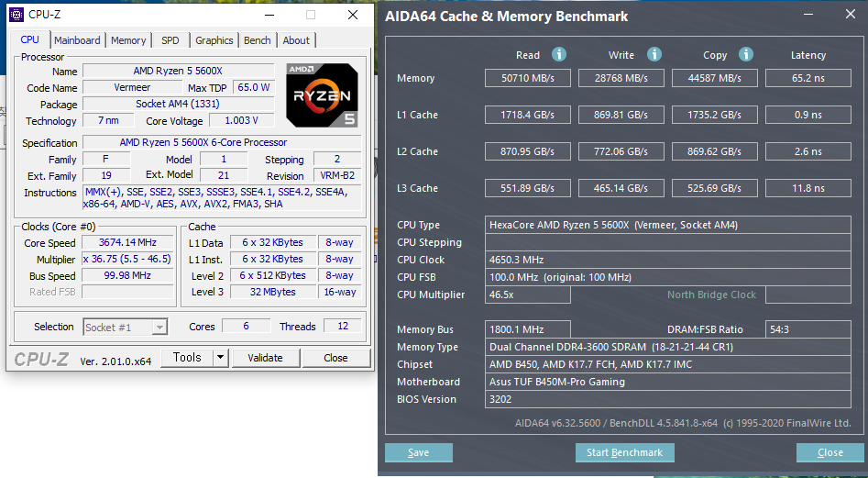Click the Instructions list field
Screen dimensions: 868x478
pyautogui.click(x=222, y=198)
